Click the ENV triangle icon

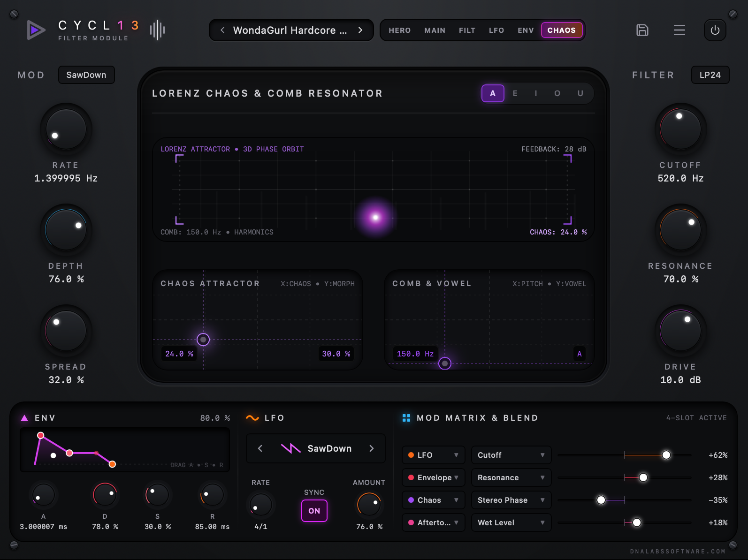(x=24, y=418)
